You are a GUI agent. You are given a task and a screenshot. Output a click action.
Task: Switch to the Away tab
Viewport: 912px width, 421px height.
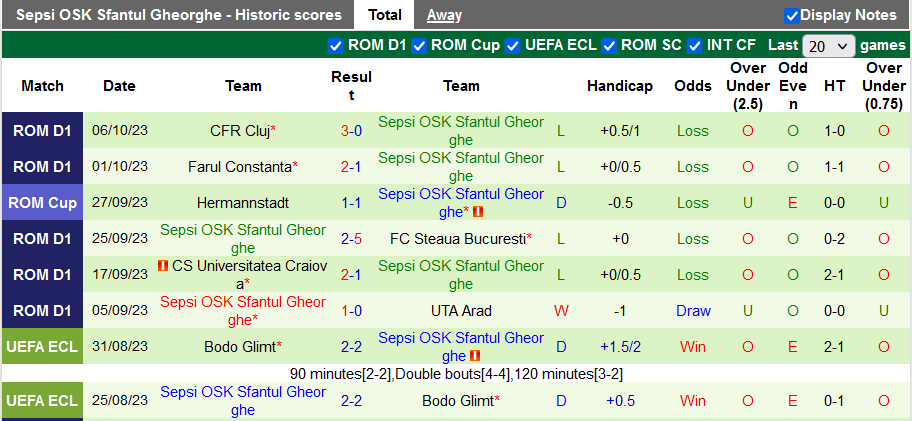[x=444, y=15]
